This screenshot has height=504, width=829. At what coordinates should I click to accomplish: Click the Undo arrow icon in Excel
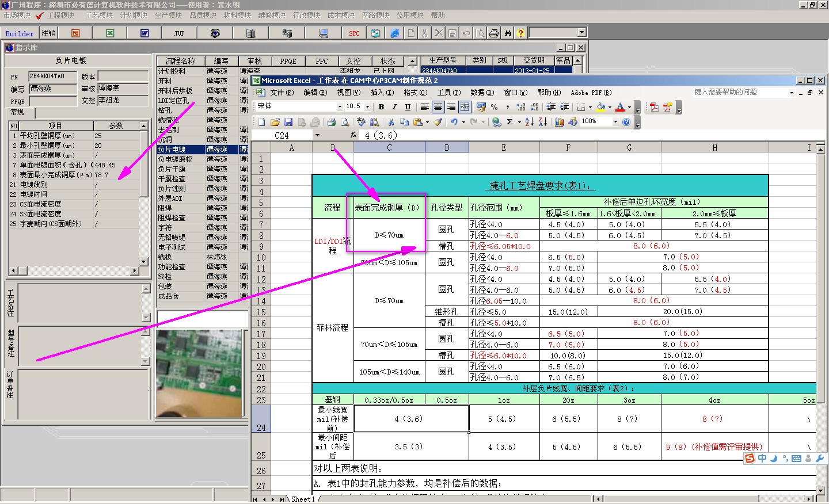(x=454, y=122)
